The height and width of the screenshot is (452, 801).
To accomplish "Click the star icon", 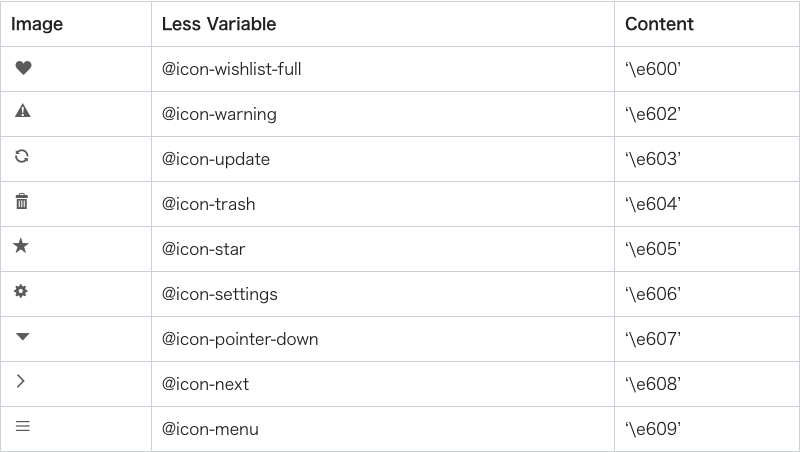I will [x=21, y=246].
